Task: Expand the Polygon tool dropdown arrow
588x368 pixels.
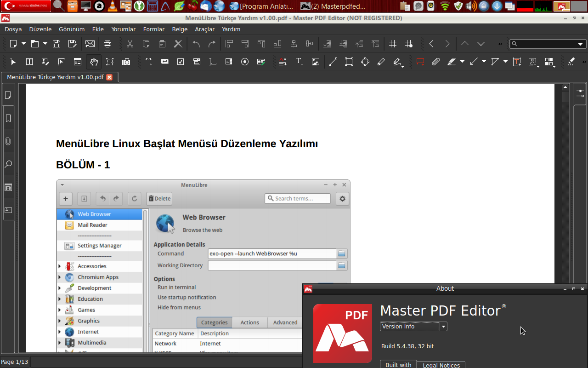Action: pos(505,62)
